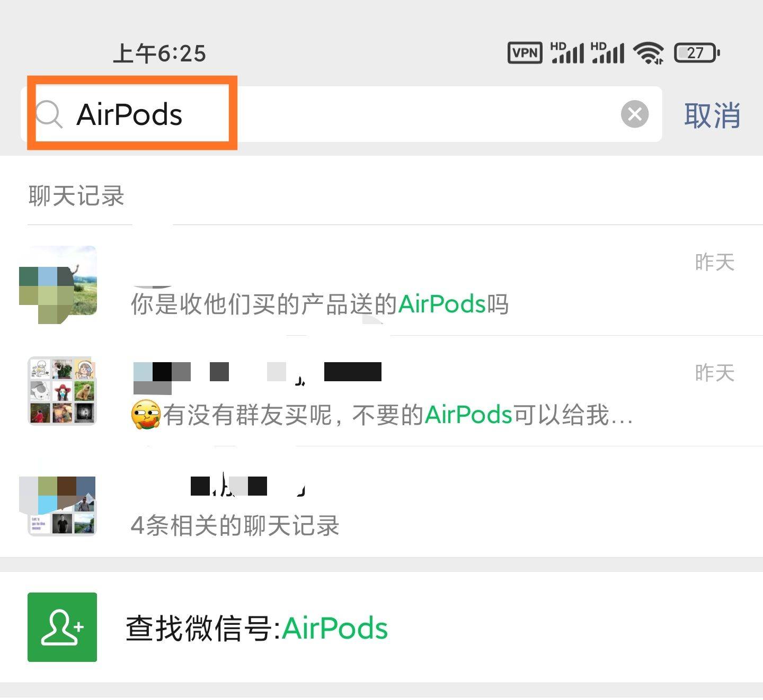
Task: Tap the 取消 cancel button
Action: point(712,115)
